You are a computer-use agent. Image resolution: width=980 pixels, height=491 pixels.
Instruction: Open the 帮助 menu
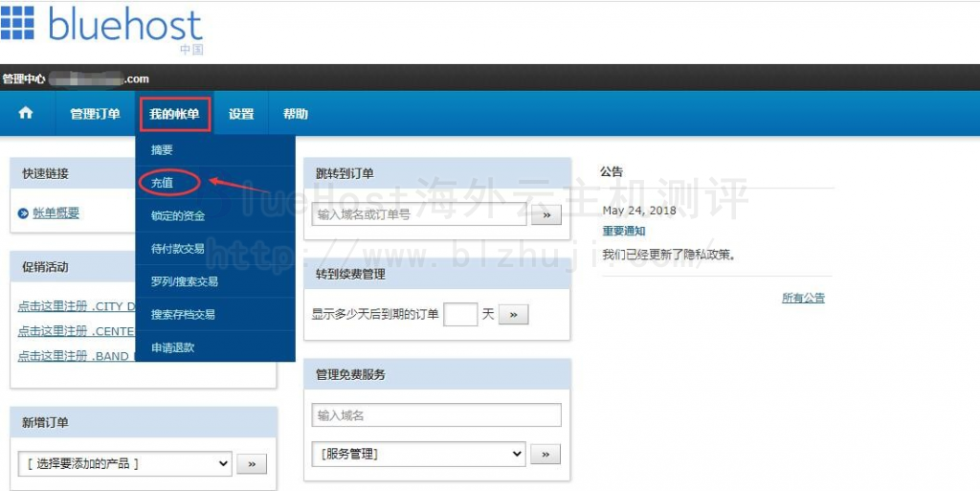coord(295,114)
